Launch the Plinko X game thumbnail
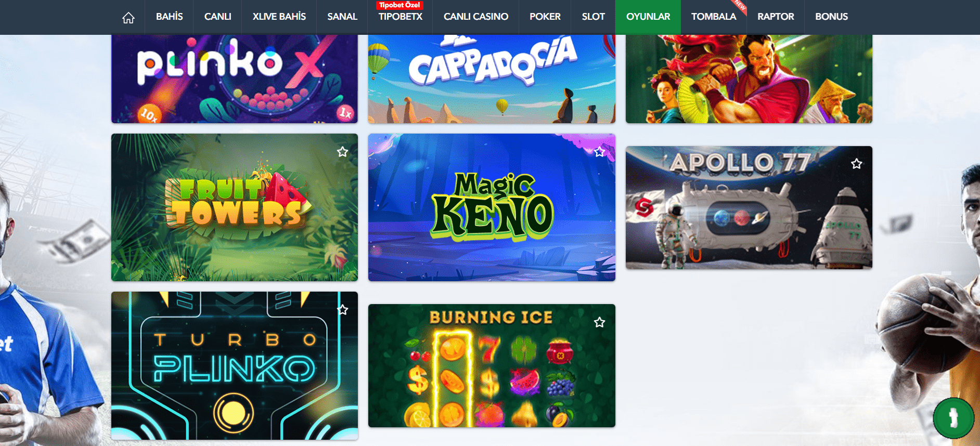This screenshot has height=446, width=980. (235, 79)
